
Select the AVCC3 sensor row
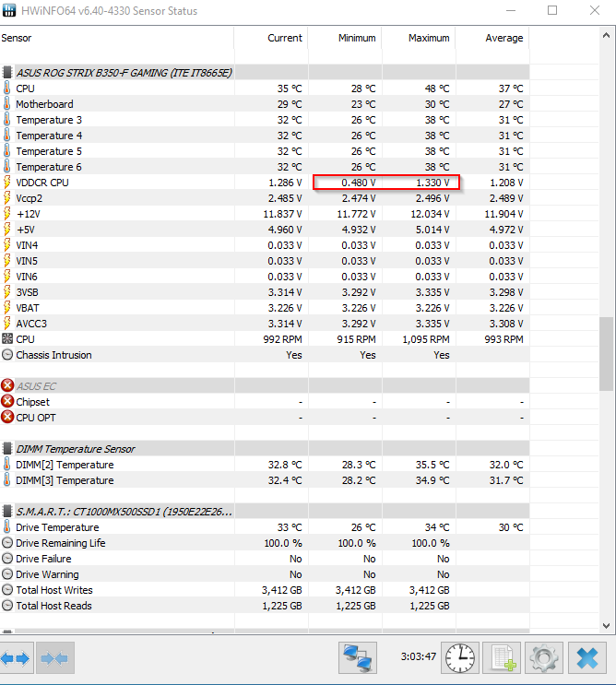tap(265, 324)
